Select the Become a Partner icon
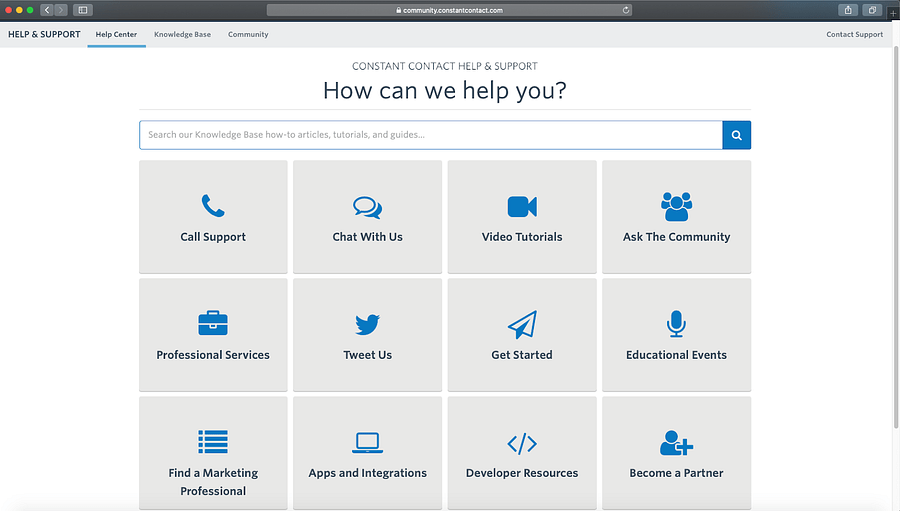This screenshot has height=511, width=900. click(x=676, y=443)
